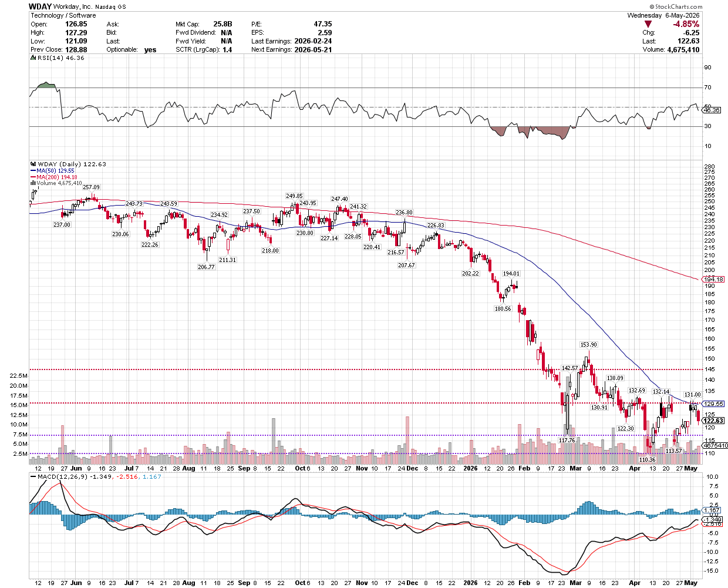Viewport: 728px width, 588px height.
Task: Click the 1.167 MACD histogram tag on right axis
Action: pyautogui.click(x=711, y=510)
